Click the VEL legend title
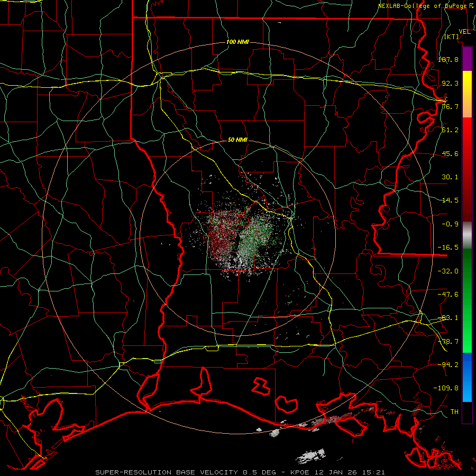The height and width of the screenshot is (476, 476). tap(464, 32)
